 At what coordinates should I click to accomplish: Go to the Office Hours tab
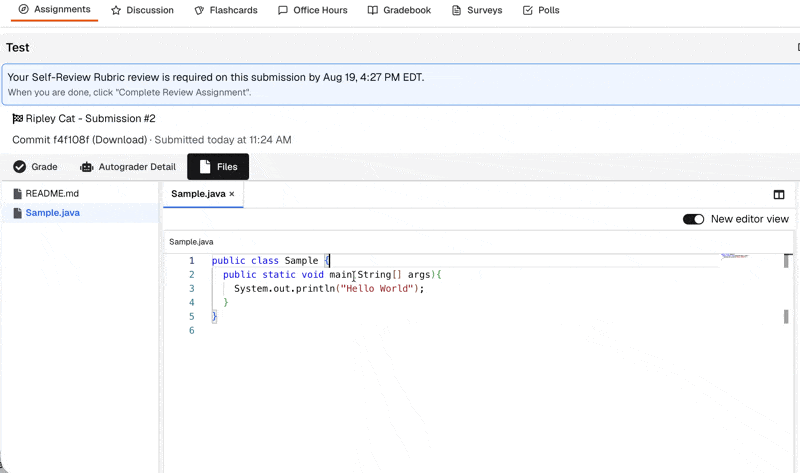(x=312, y=10)
